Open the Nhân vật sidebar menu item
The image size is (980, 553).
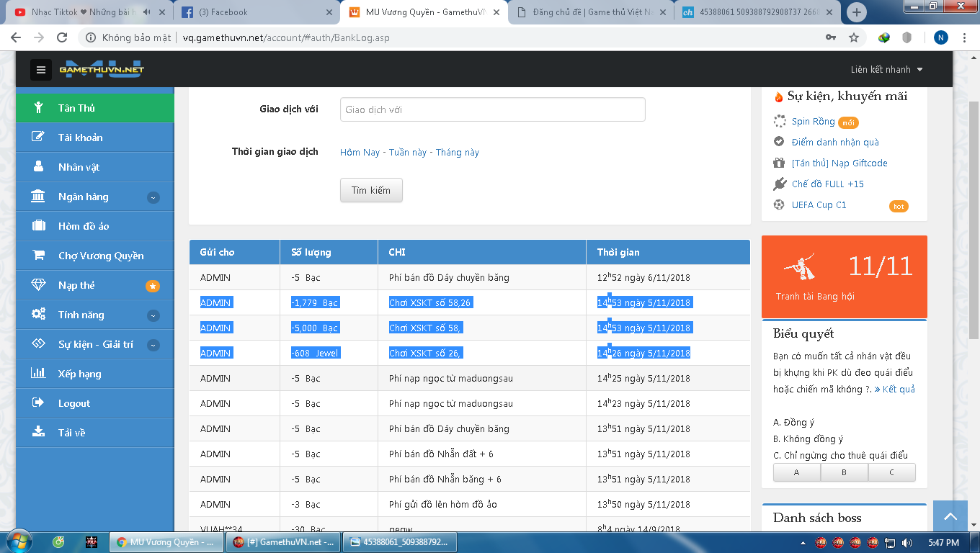point(79,167)
